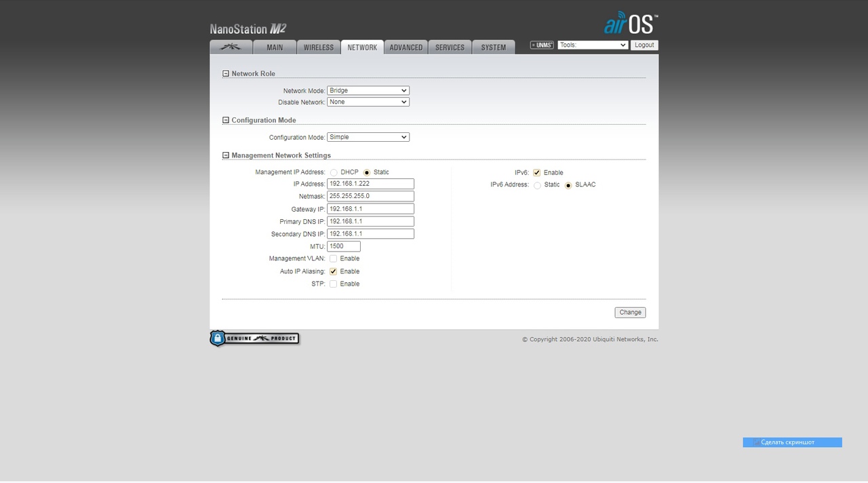Image resolution: width=868 pixels, height=483 pixels.
Task: Go to the System tab
Action: click(x=493, y=47)
